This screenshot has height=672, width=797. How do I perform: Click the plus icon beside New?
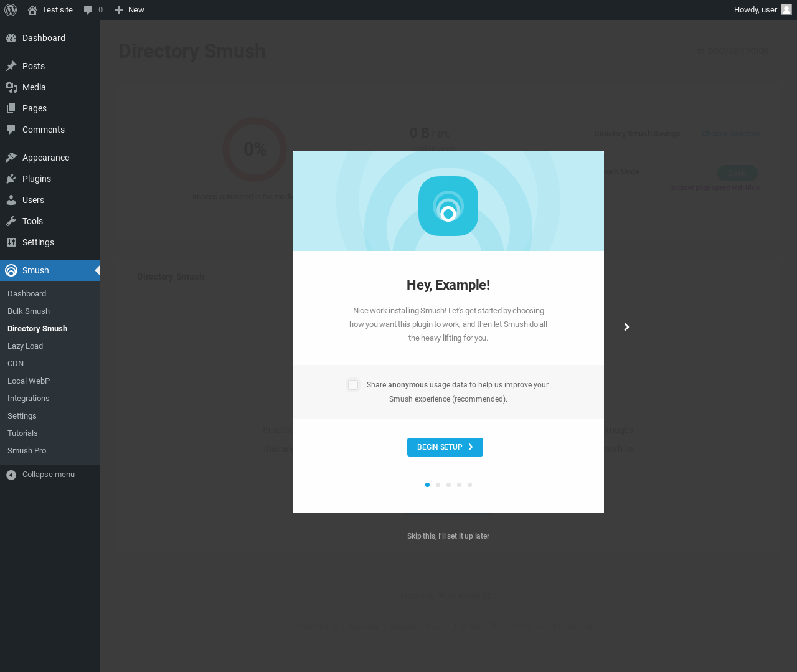[118, 10]
